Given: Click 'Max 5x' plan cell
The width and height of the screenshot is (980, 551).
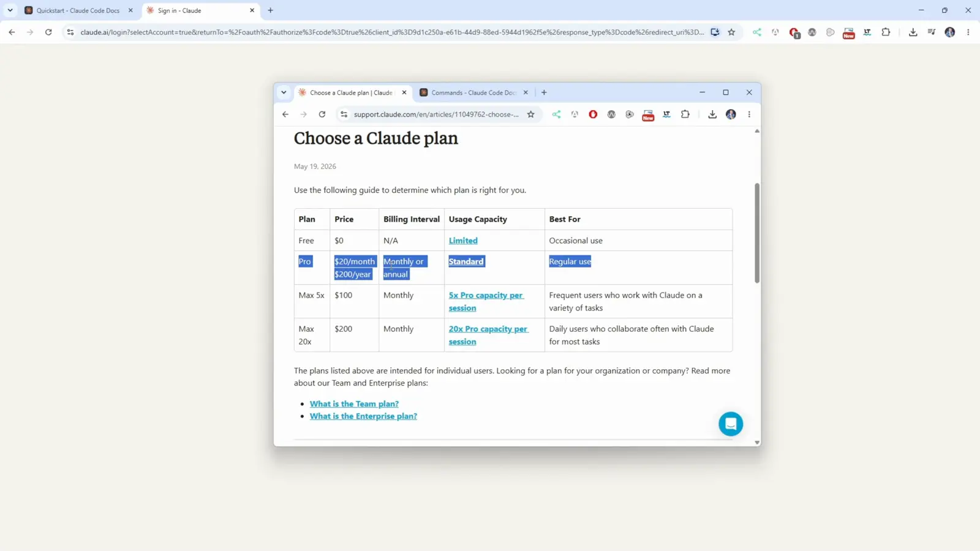Looking at the screenshot, I should 311,295.
